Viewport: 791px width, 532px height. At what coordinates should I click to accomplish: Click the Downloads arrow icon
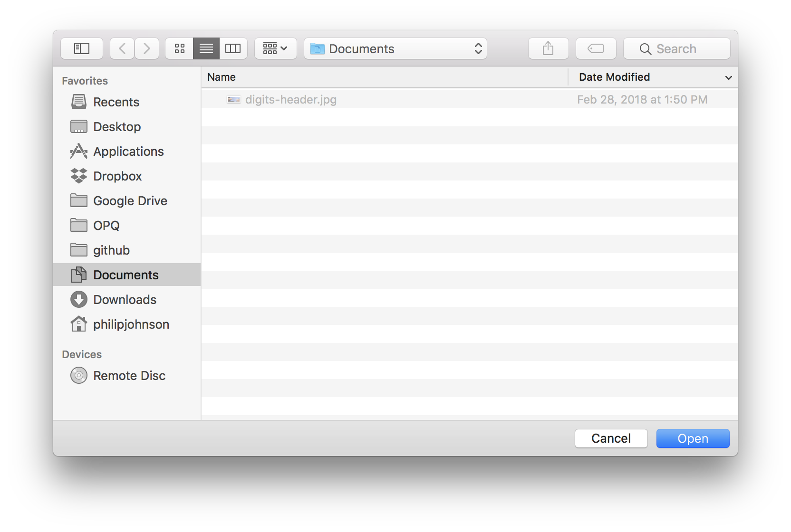point(79,299)
